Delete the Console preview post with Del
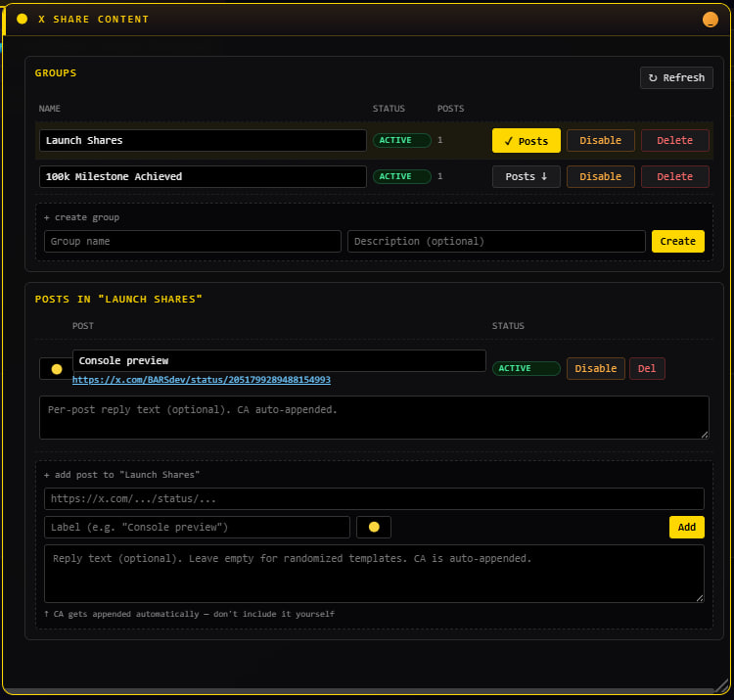The width and height of the screenshot is (734, 700). click(647, 368)
